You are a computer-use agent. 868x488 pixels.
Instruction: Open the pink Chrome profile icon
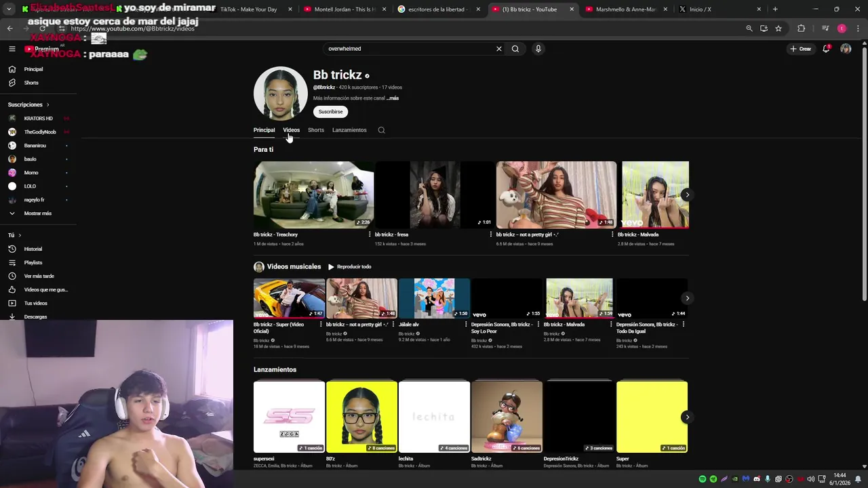click(x=842, y=28)
